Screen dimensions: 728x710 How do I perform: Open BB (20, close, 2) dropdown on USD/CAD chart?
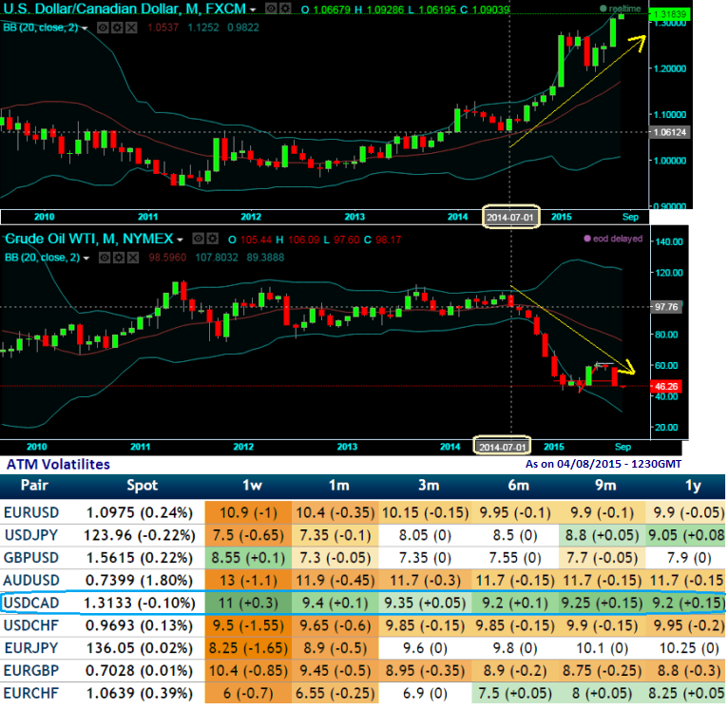tap(86, 29)
